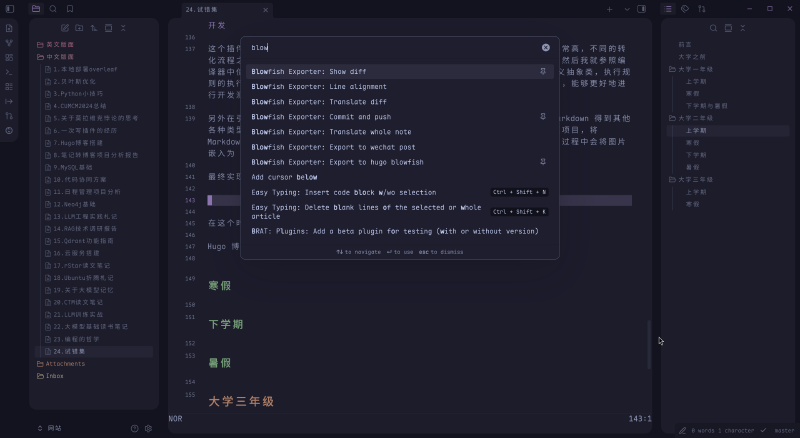Change file explorer sort order

point(94,28)
